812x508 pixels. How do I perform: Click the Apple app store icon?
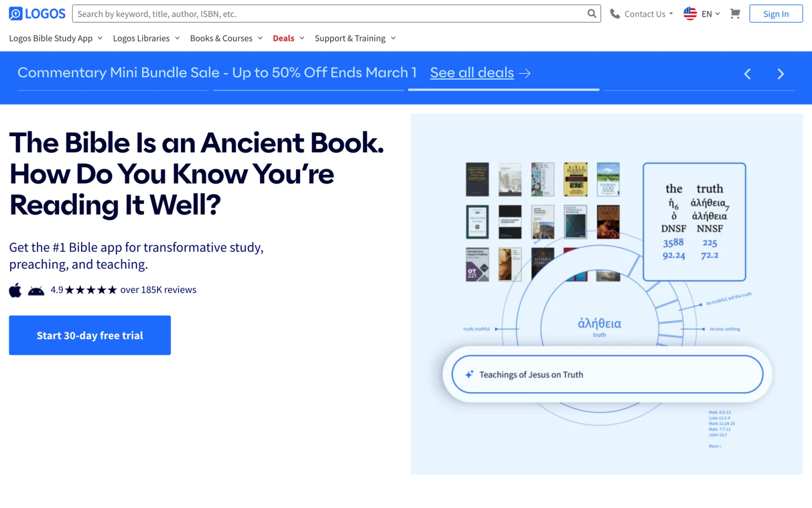click(x=15, y=290)
